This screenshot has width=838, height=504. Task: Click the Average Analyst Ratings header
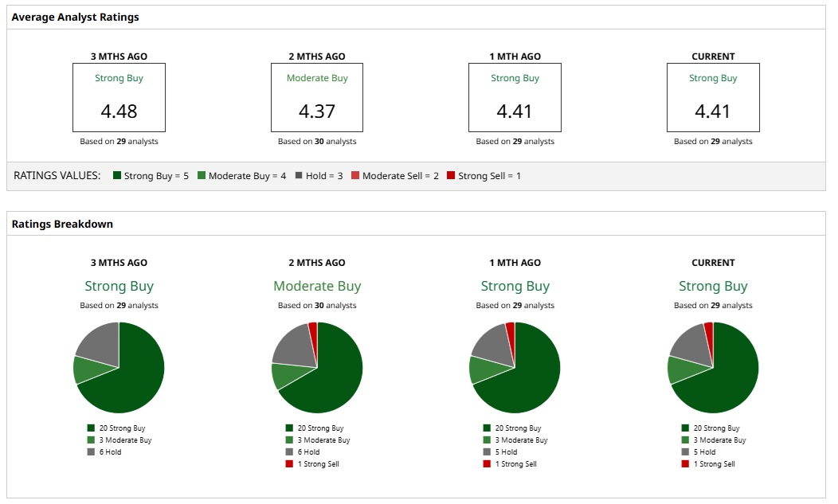[x=76, y=17]
